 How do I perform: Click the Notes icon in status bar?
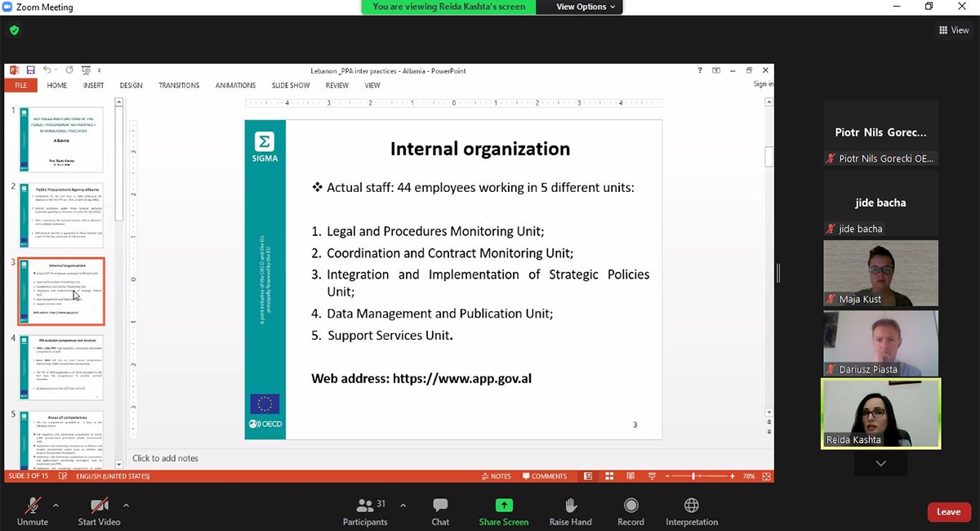496,476
